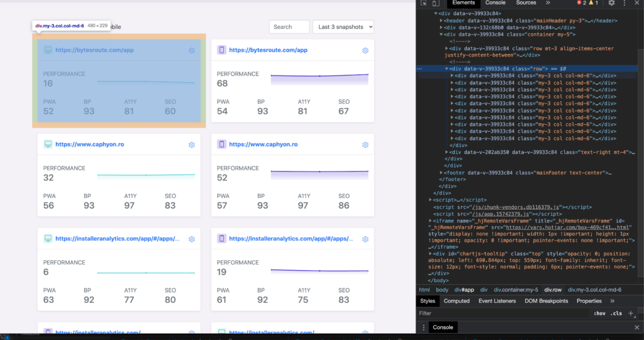Open settings gear on desktop installeranalytics.com/app card

(191, 239)
